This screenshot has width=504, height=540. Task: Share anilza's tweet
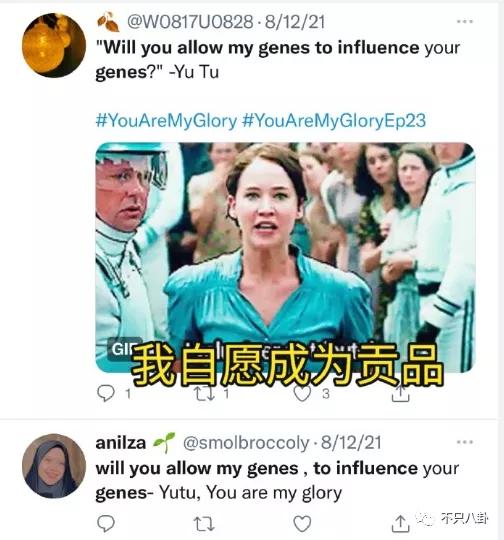point(400,524)
